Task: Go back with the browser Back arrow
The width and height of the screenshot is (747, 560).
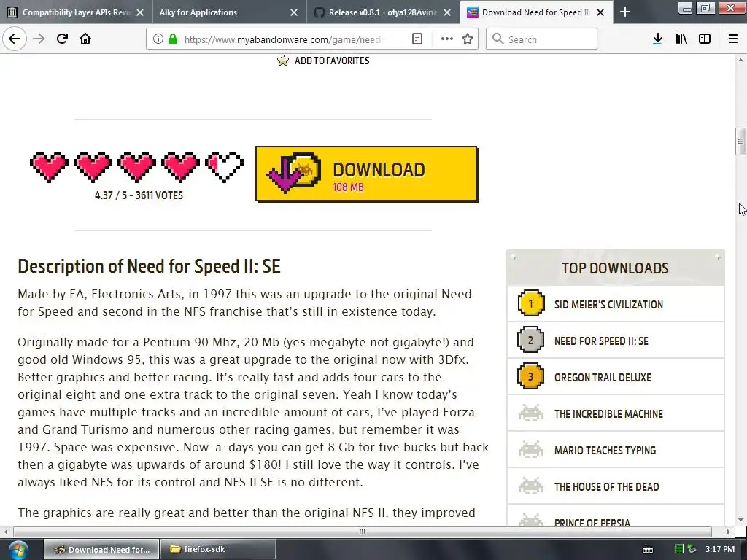Action: (15, 39)
